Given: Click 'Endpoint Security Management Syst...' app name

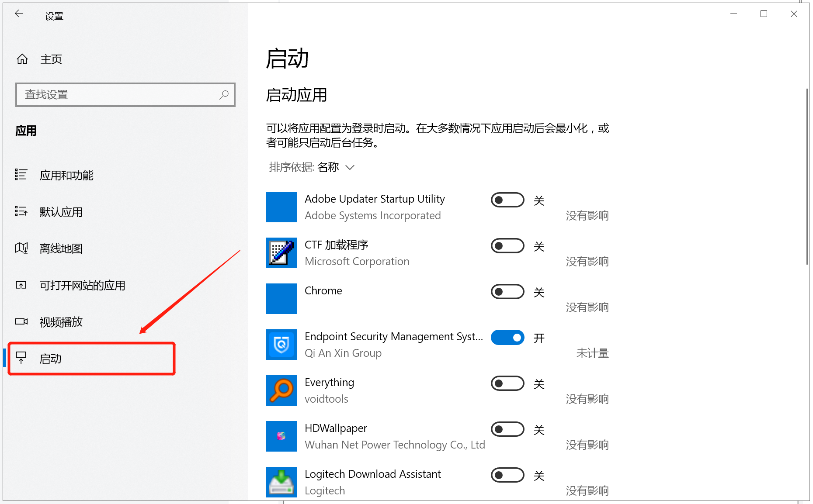Looking at the screenshot, I should tap(394, 336).
